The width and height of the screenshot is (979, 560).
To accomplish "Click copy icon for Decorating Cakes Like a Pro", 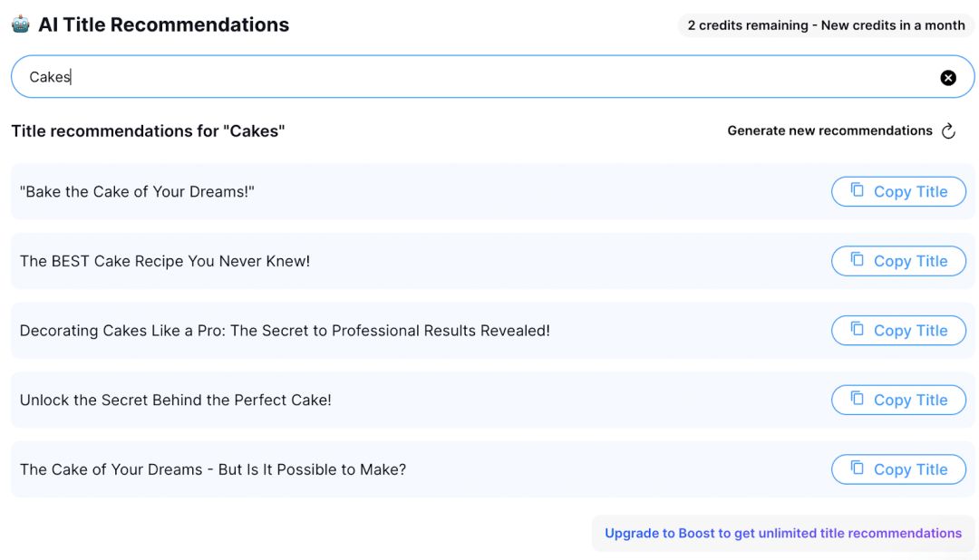I will (858, 328).
